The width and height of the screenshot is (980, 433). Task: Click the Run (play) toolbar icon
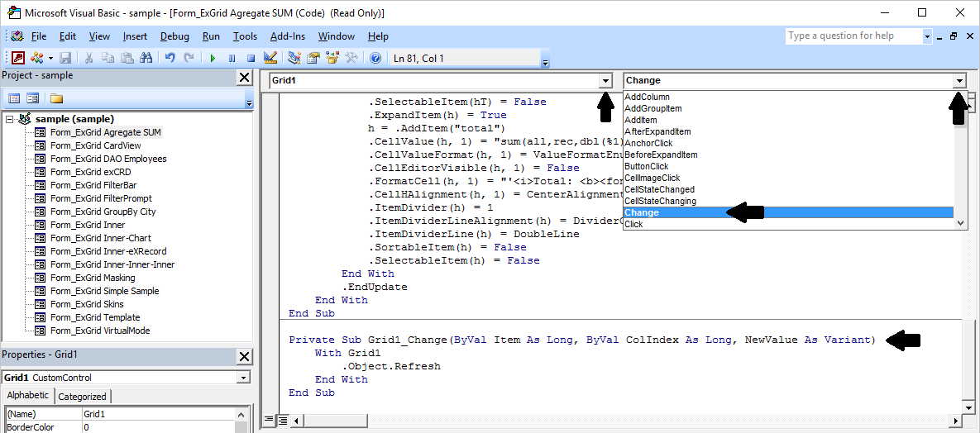pos(213,58)
